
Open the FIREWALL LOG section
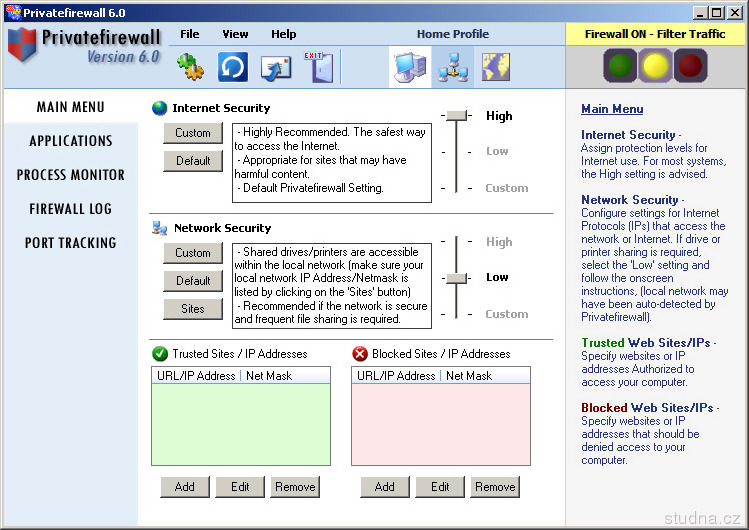click(x=71, y=209)
